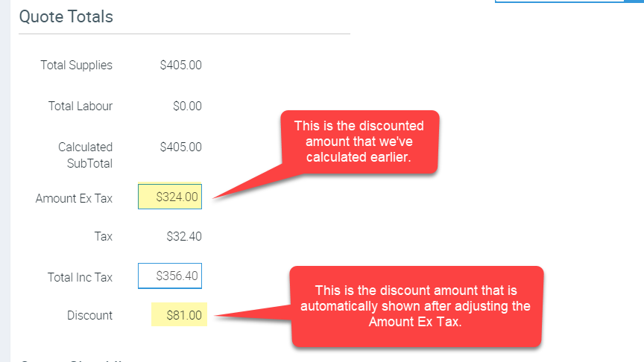Select the Tax $32.40 amount
This screenshot has width=644, height=362.
183,237
